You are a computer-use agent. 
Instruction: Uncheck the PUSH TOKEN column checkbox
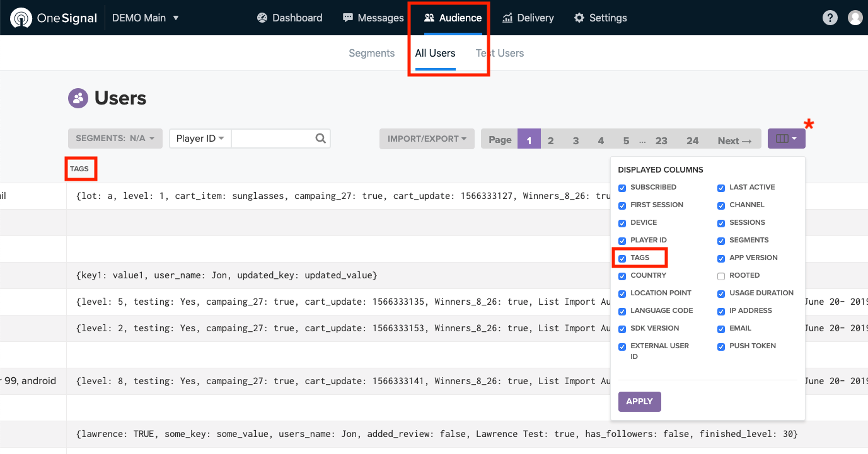(721, 346)
